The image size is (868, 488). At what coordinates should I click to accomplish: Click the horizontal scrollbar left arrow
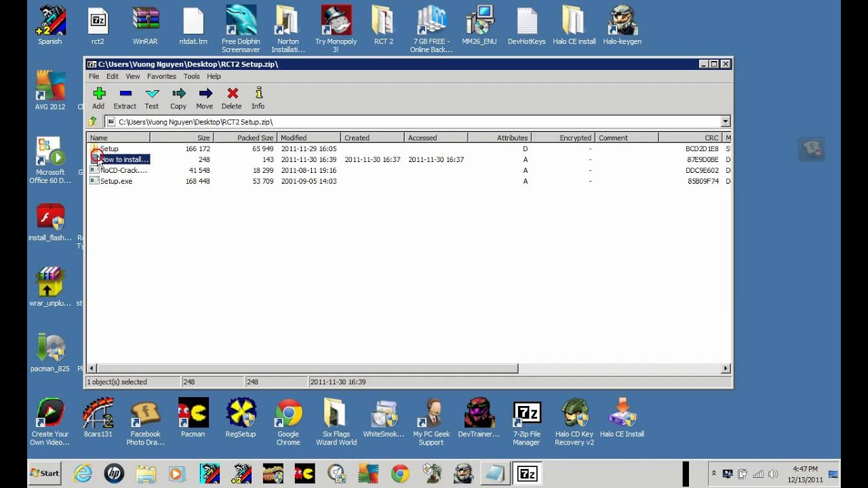point(92,369)
